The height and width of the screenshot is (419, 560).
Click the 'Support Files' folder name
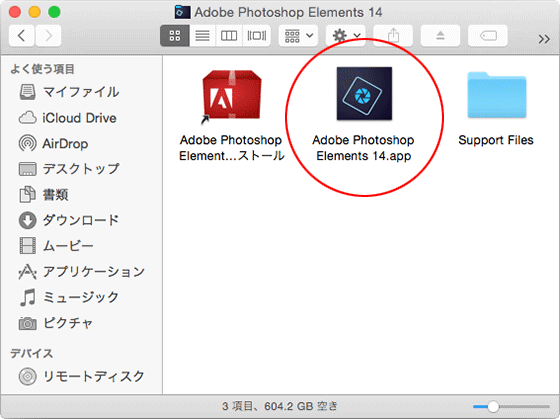(x=496, y=140)
